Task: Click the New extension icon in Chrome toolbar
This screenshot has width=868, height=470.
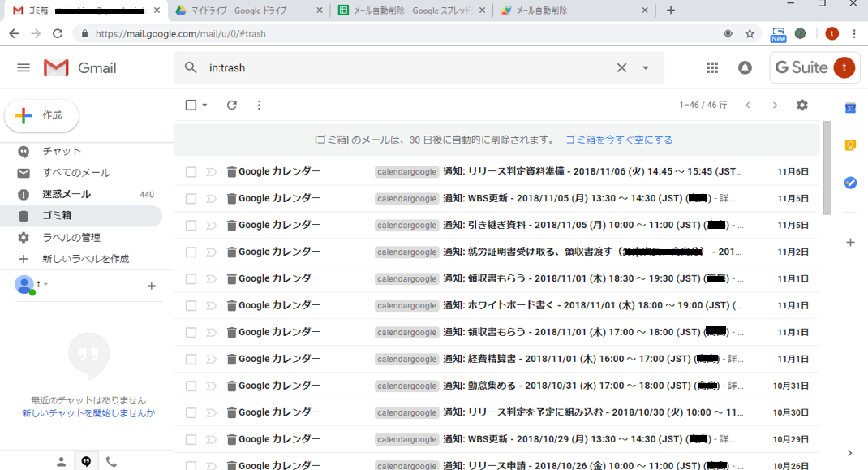Action: pos(778,34)
